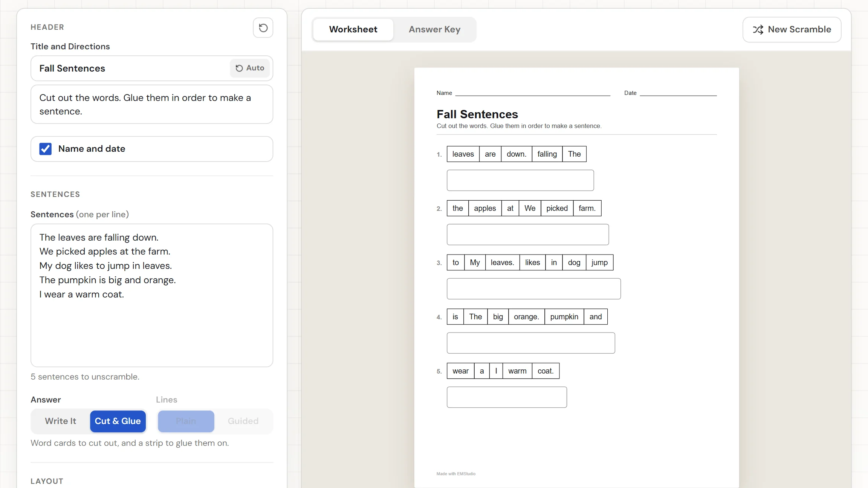Open the Answer Key tab

[434, 29]
